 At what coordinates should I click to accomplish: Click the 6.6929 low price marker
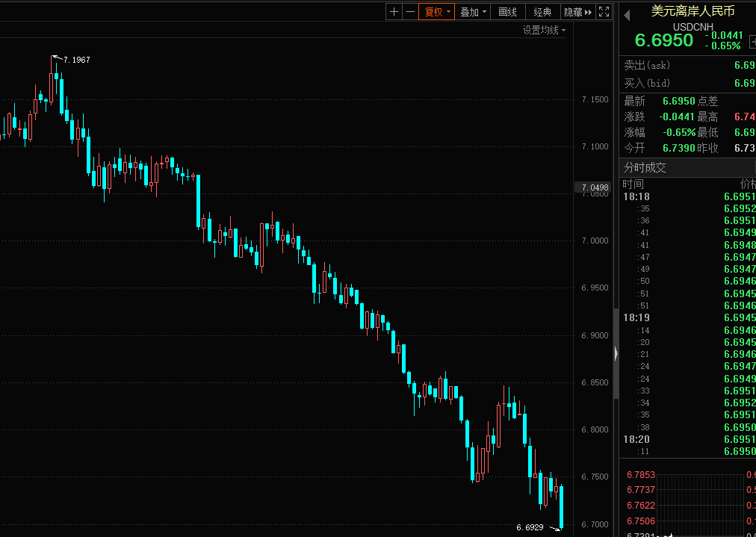(x=530, y=527)
